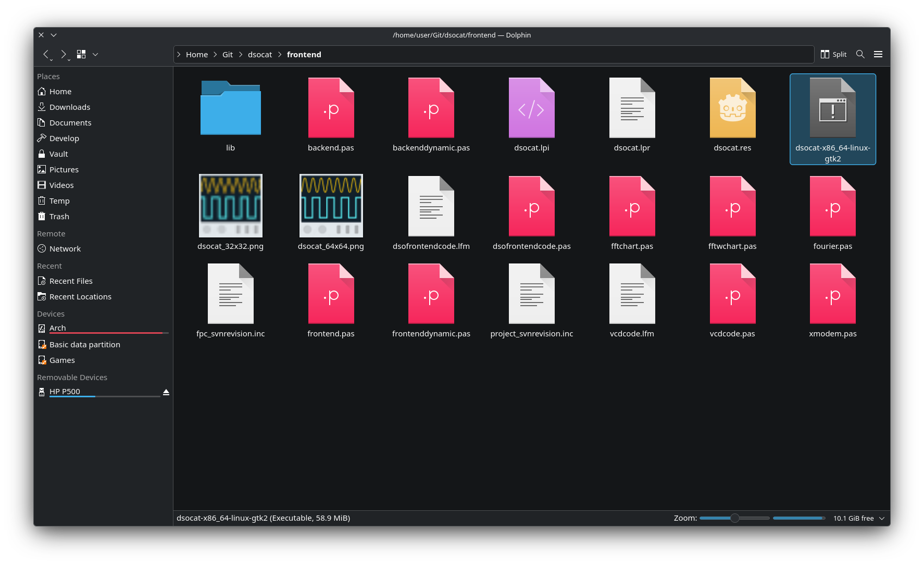The height and width of the screenshot is (566, 924).
Task: Open Trash in Places sidebar
Action: coord(103,217)
